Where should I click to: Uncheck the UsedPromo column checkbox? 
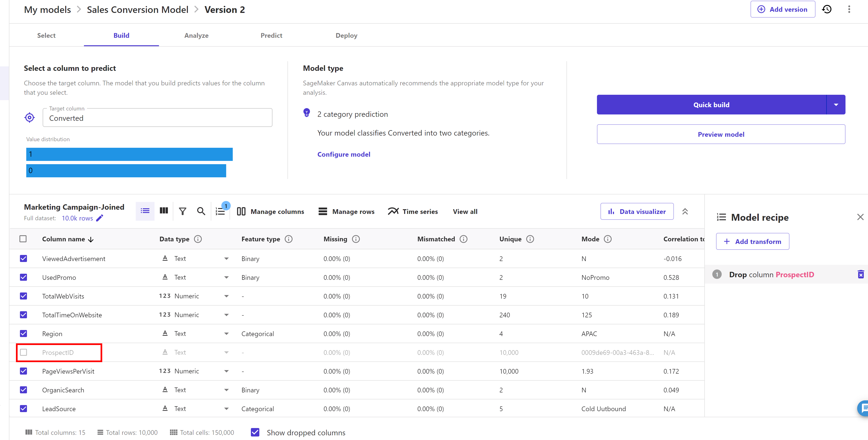23,277
